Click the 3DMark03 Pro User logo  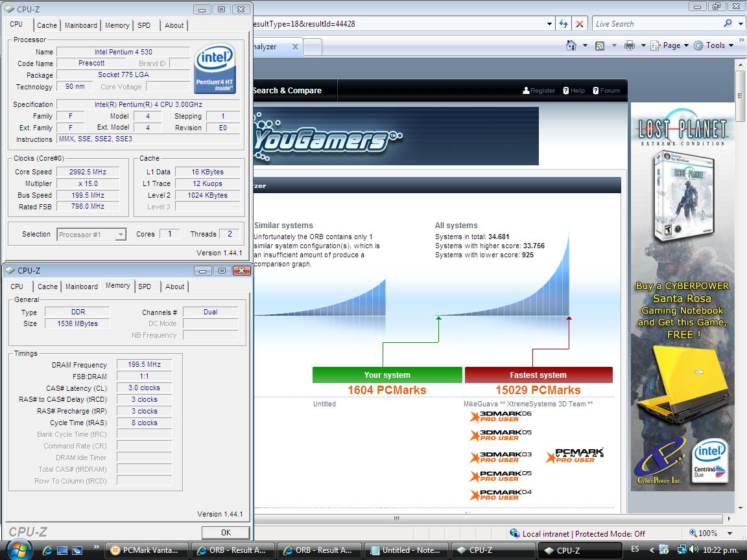tap(500, 457)
